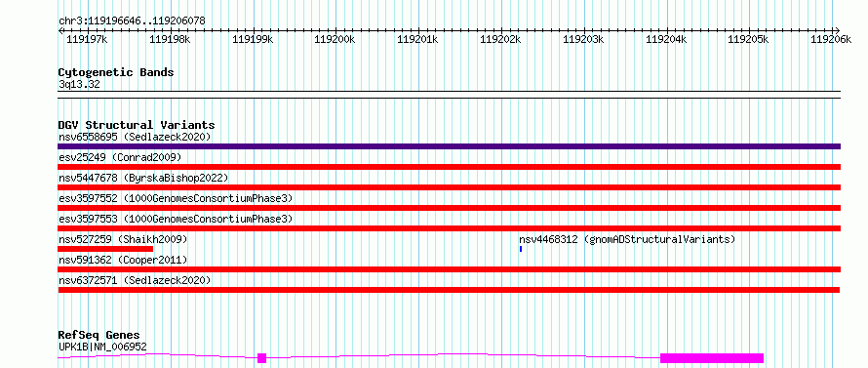Click the UPK1B|NM_006952 gene label
This screenshot has height=368, width=868.
point(102,347)
